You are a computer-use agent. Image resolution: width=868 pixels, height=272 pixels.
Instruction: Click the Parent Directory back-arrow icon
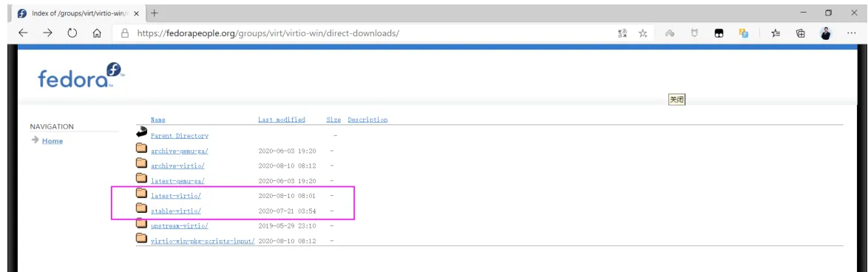(142, 132)
